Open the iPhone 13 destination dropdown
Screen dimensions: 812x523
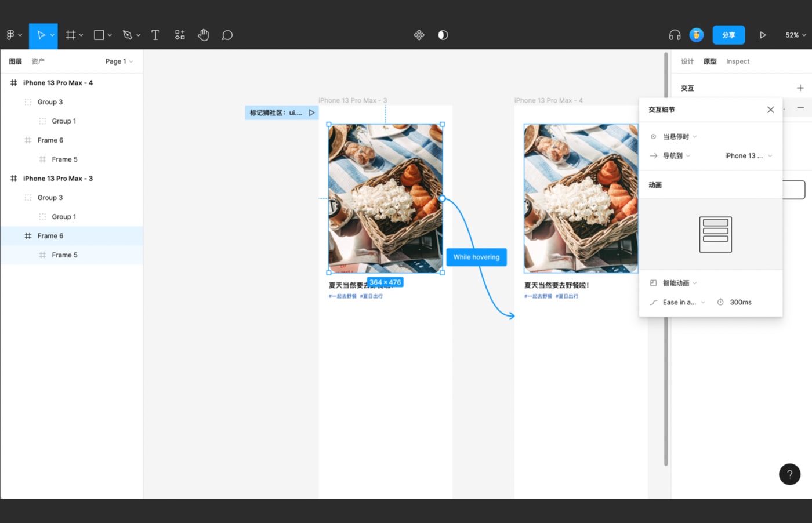click(748, 156)
